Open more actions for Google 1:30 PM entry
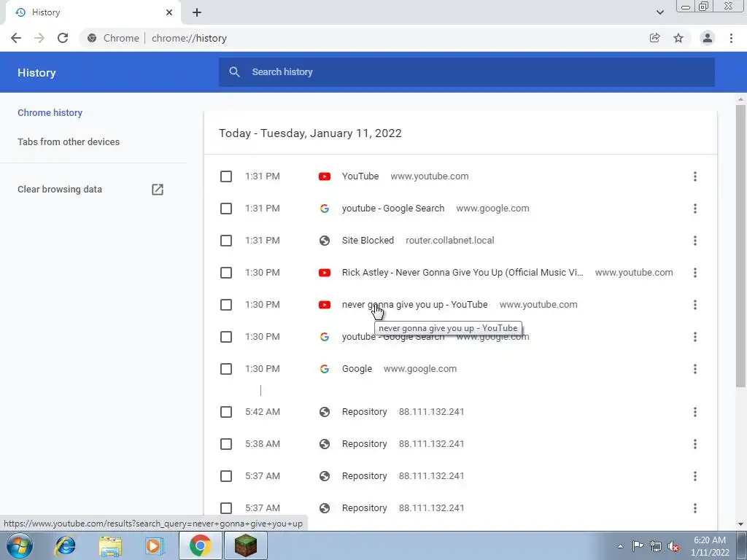Screen dimensions: 747x560 click(x=695, y=369)
